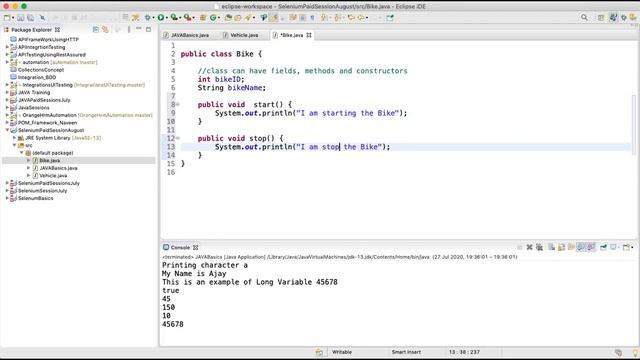Click Remove Launch X icon in Console
640x360 pixels.
[529, 247]
